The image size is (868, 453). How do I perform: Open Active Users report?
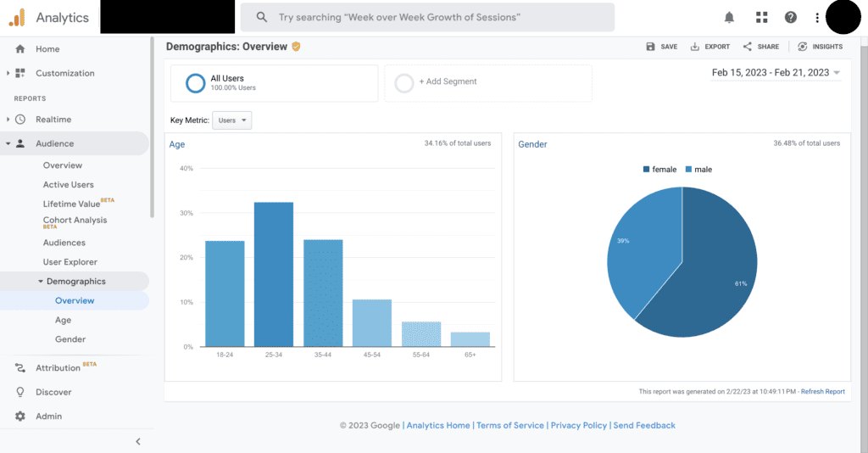68,184
